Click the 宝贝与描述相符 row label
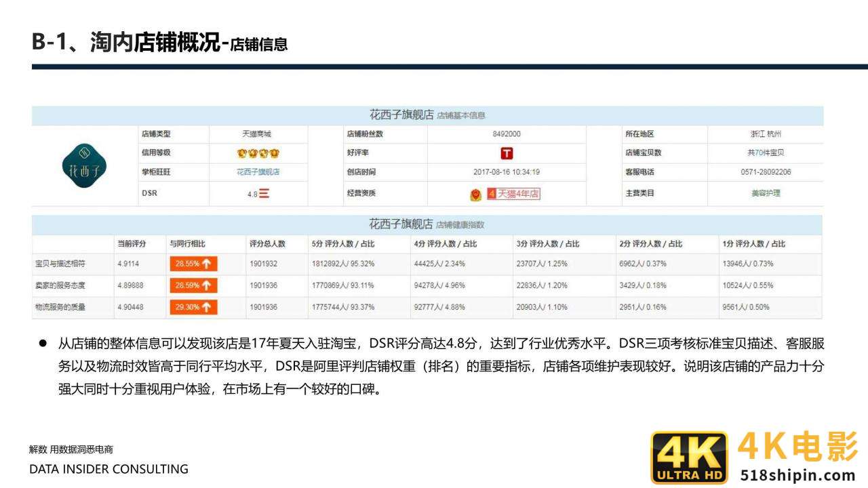Image resolution: width=868 pixels, height=488 pixels. tap(60, 264)
